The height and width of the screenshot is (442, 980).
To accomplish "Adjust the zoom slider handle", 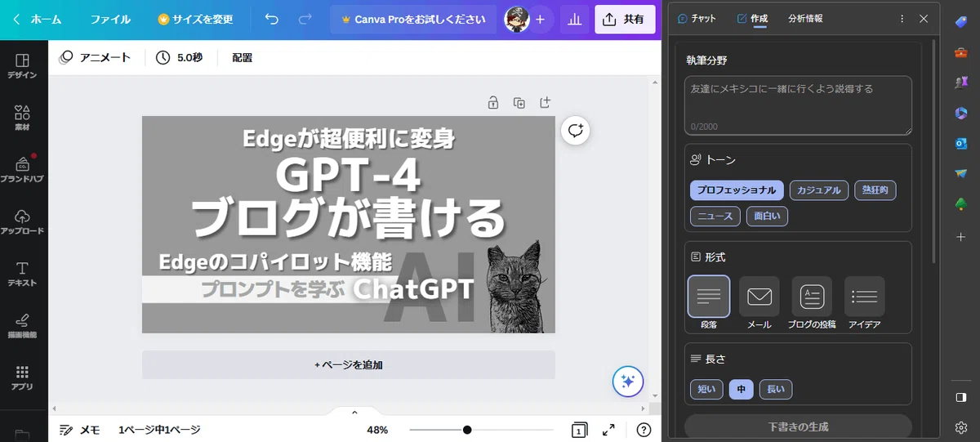I will click(x=467, y=430).
